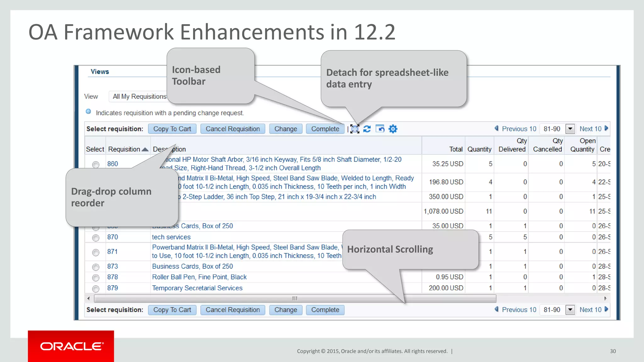The image size is (644, 362).
Task: Click the bottom Next 10 link
Action: click(x=590, y=310)
